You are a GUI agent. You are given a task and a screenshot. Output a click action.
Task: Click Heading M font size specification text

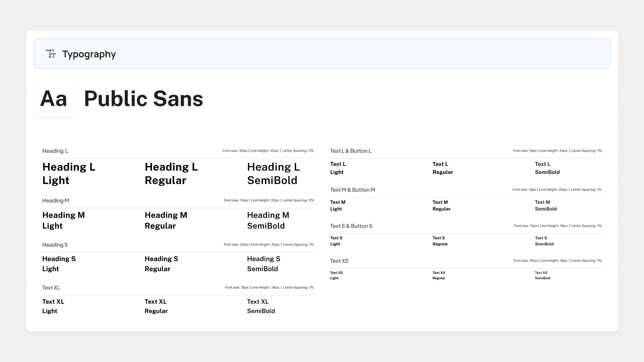(269, 200)
